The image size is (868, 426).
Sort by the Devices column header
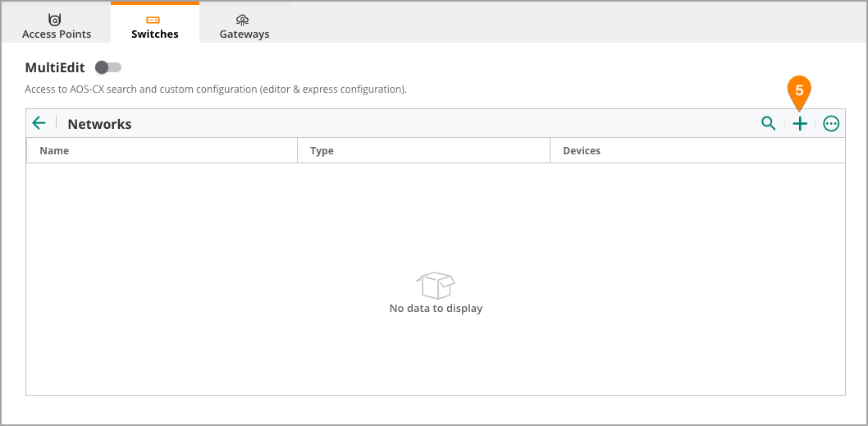581,151
